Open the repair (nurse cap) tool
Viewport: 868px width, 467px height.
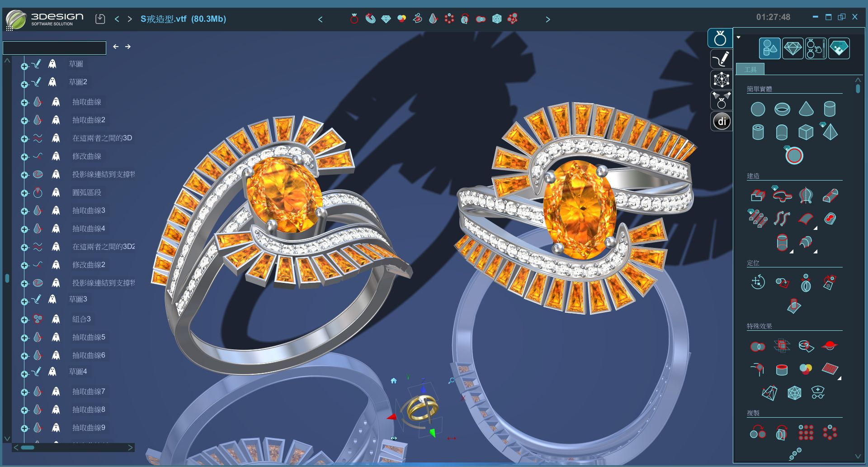[818, 392]
